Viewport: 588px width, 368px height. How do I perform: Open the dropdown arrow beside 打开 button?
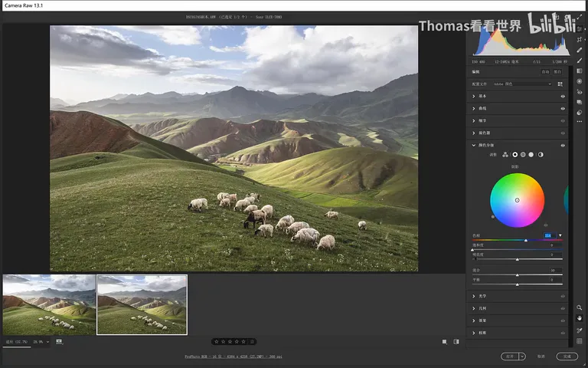tap(522, 356)
